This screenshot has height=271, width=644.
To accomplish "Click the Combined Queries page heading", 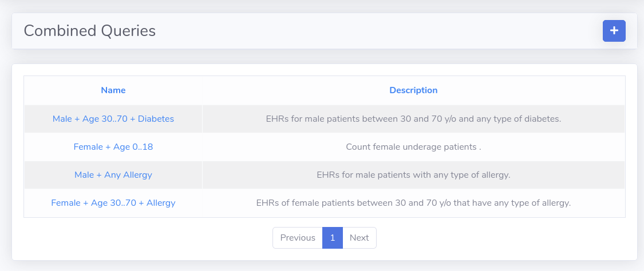I will (x=90, y=31).
